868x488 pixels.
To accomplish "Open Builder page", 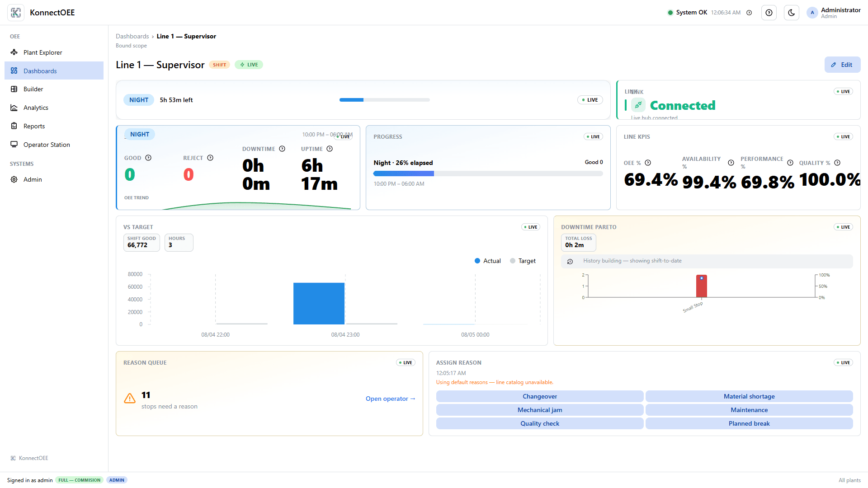I will coord(54,89).
